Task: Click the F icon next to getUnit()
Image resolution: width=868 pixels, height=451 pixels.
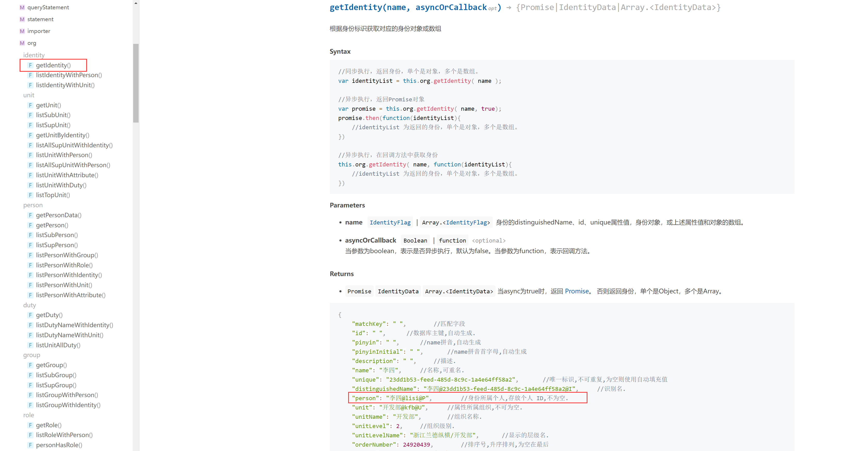Action: click(x=30, y=105)
